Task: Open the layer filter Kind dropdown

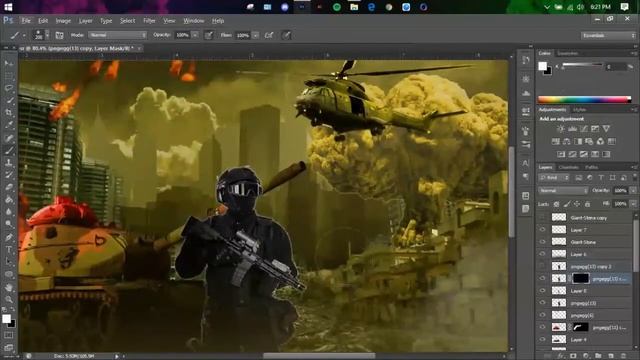Action: 554,178
